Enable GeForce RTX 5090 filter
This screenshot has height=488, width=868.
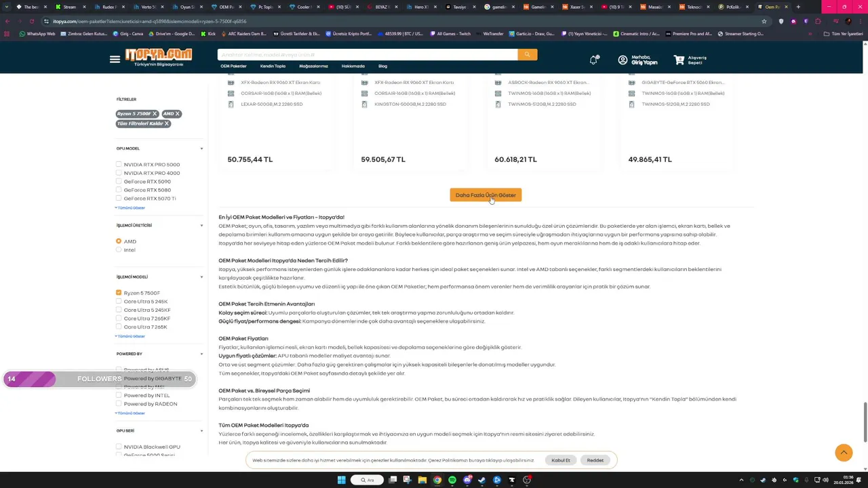pos(119,182)
